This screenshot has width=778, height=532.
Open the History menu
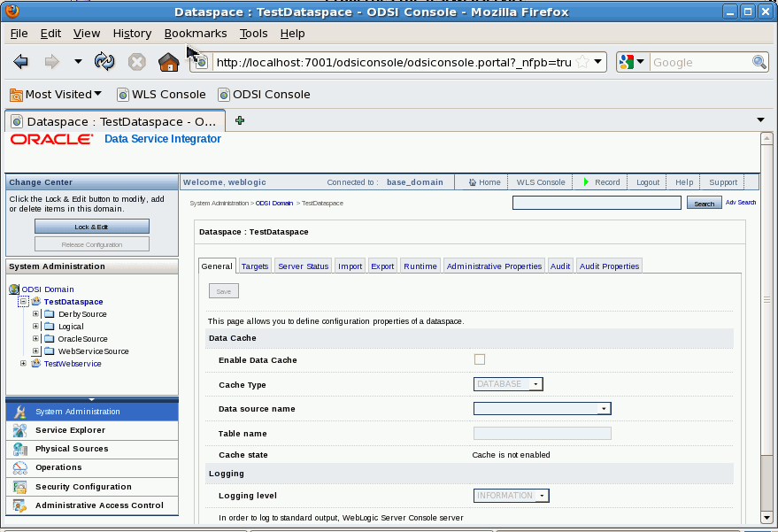(132, 34)
